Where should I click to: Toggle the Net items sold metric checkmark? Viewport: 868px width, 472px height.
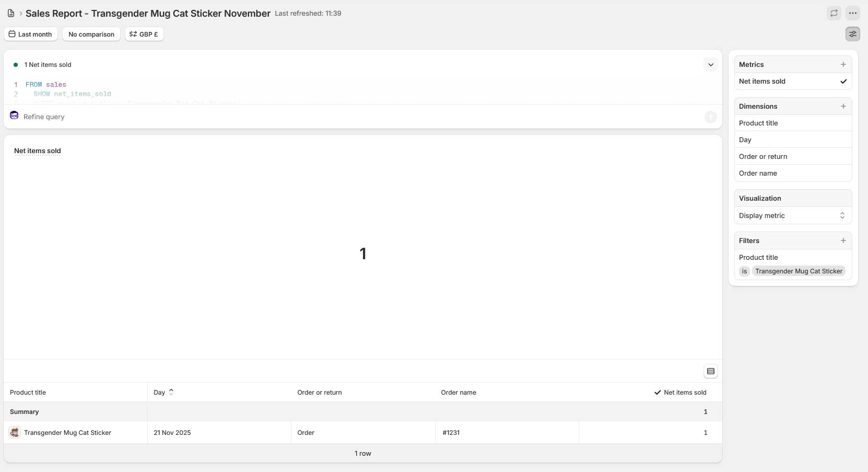[x=843, y=82]
